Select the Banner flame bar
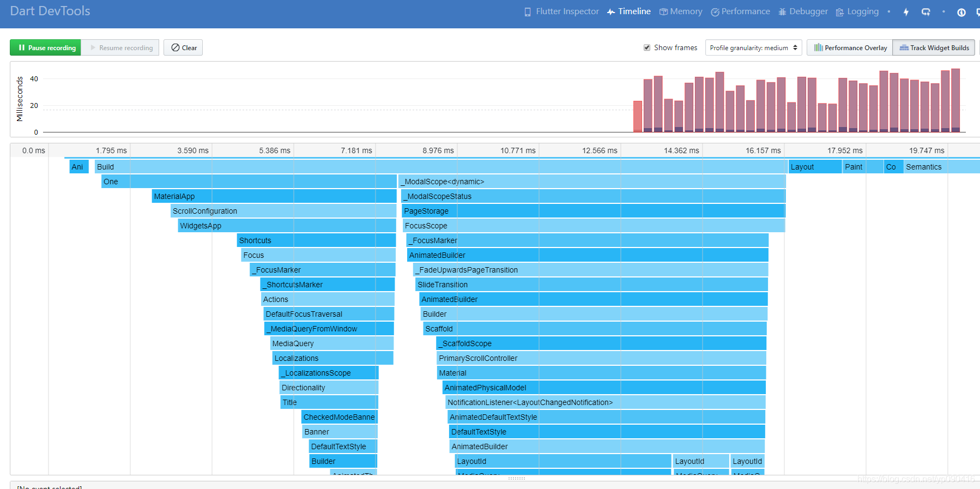Viewport: 980px width, 489px height. tap(340, 432)
